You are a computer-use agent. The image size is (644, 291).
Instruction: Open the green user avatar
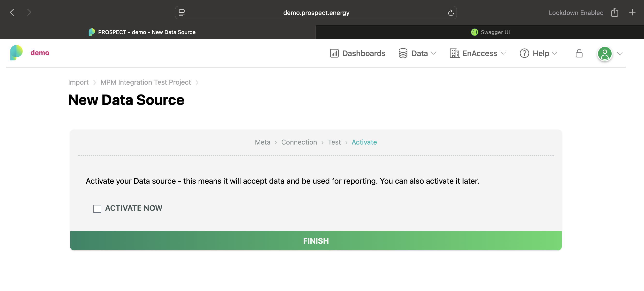tap(605, 53)
